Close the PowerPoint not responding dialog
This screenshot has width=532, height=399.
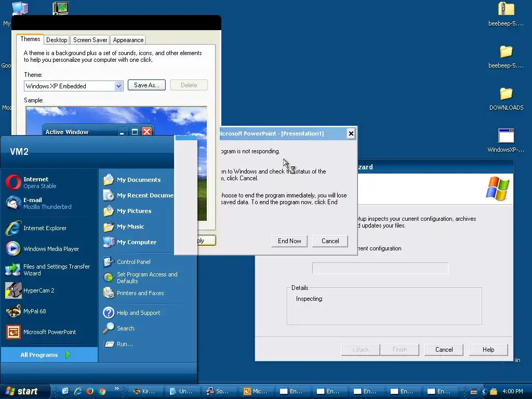click(x=351, y=134)
